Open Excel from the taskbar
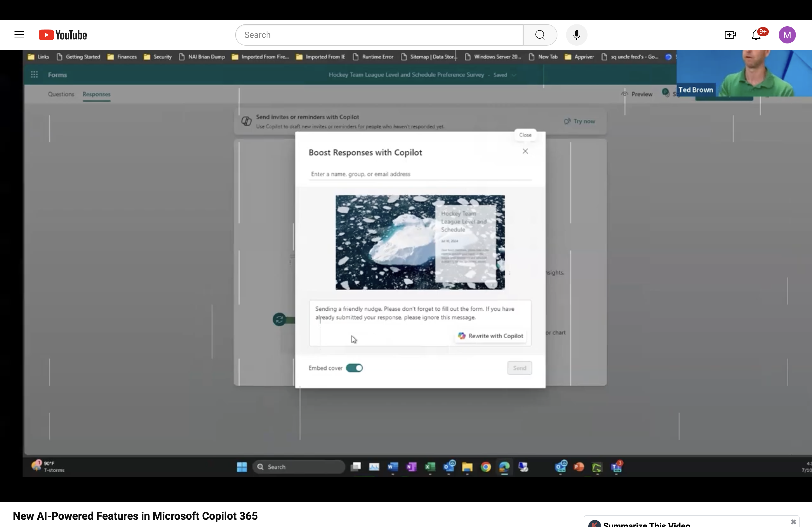Image resolution: width=812 pixels, height=527 pixels. pos(430,467)
